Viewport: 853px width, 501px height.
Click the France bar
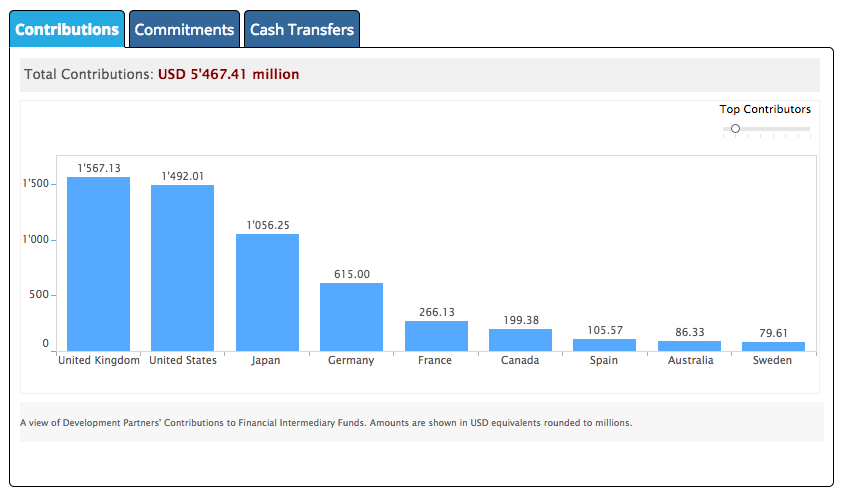coord(436,336)
